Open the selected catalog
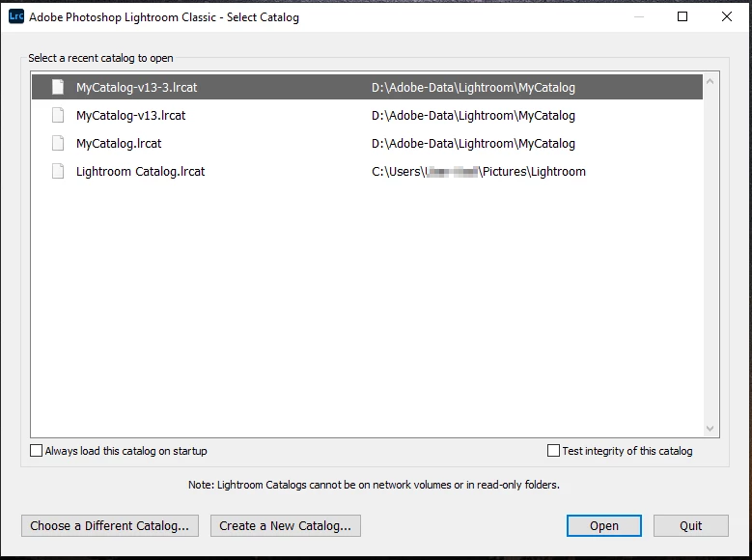 pyautogui.click(x=603, y=526)
